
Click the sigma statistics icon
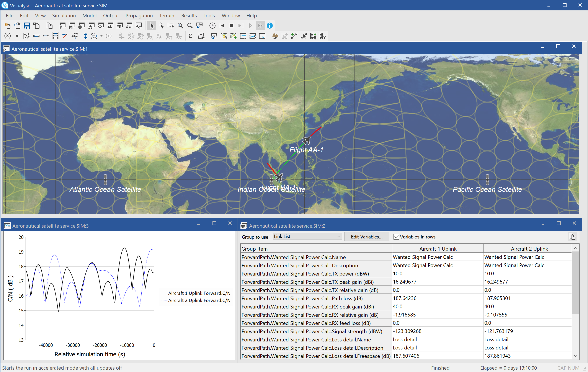click(x=190, y=36)
